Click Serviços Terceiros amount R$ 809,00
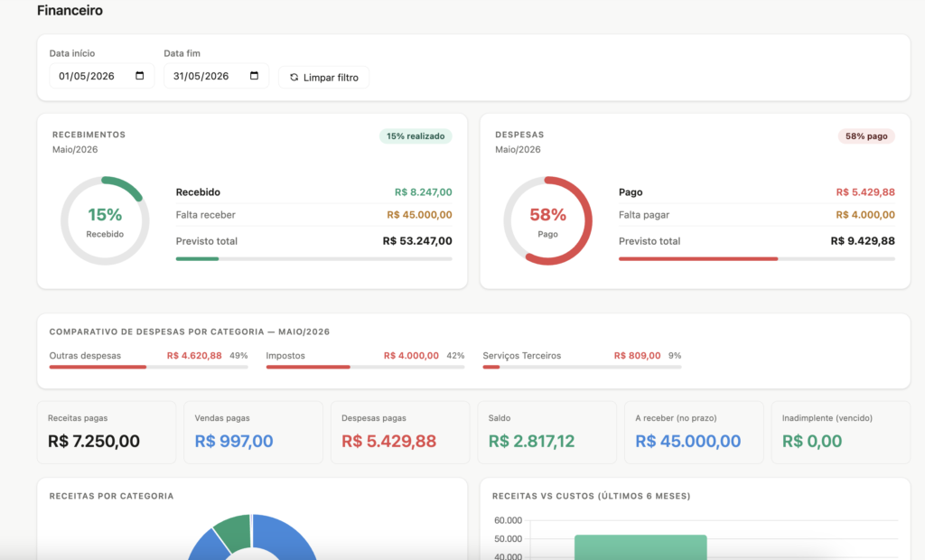 (637, 356)
